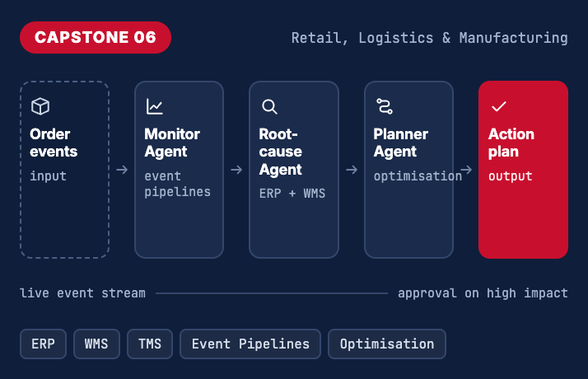Click the route icon in Planner Agent card
588x379 pixels.
coord(385,106)
